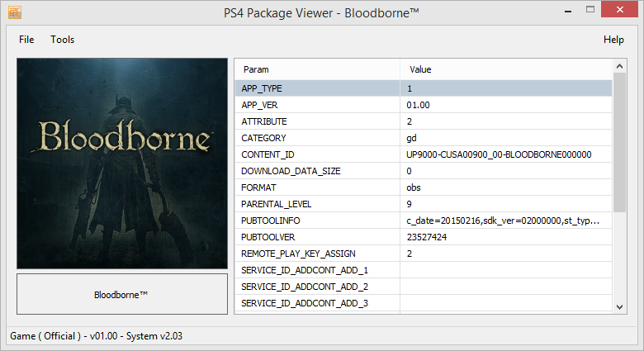Screen dimensions: 644x351
Task: Click the Bloodborne™ title button
Action: [122, 294]
